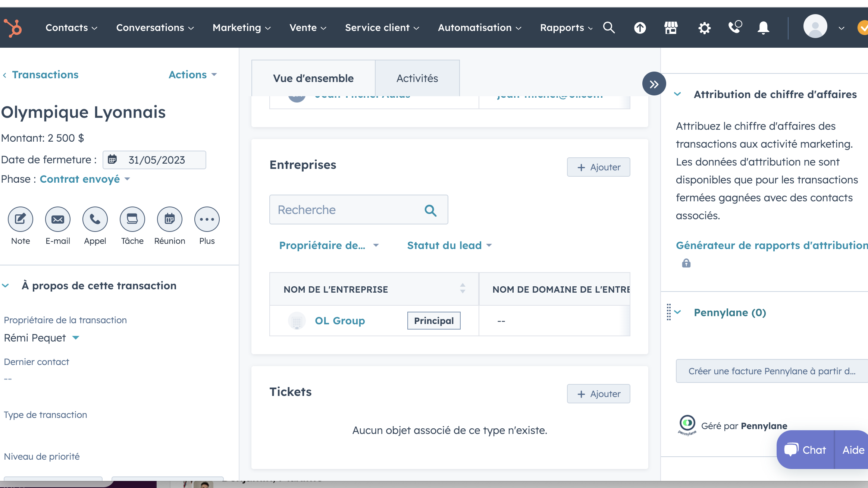Open the global search magnifier
868x488 pixels.
pos(609,28)
